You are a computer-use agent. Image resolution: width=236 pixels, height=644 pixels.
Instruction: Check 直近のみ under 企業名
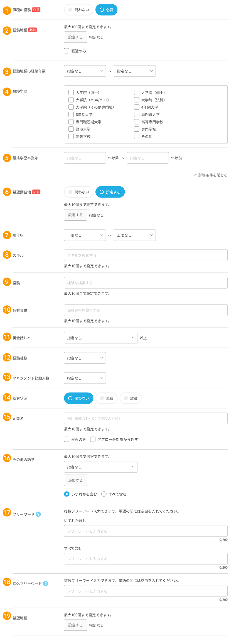67,439
